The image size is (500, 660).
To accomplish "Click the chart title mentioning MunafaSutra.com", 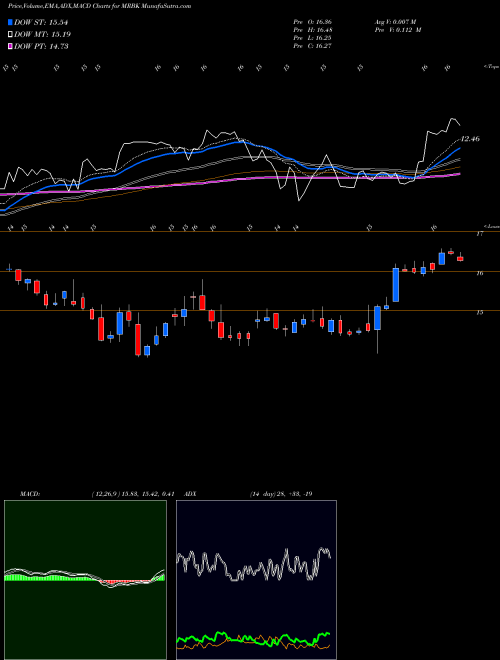I will click(x=99, y=6).
